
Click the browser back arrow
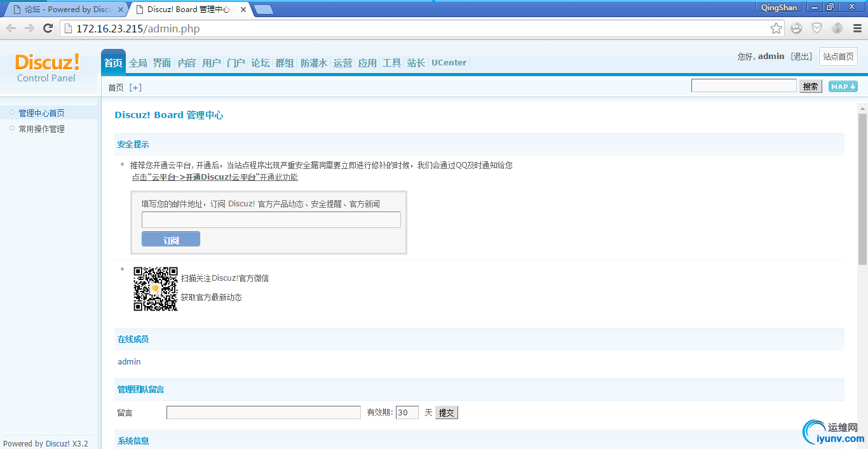click(x=11, y=28)
